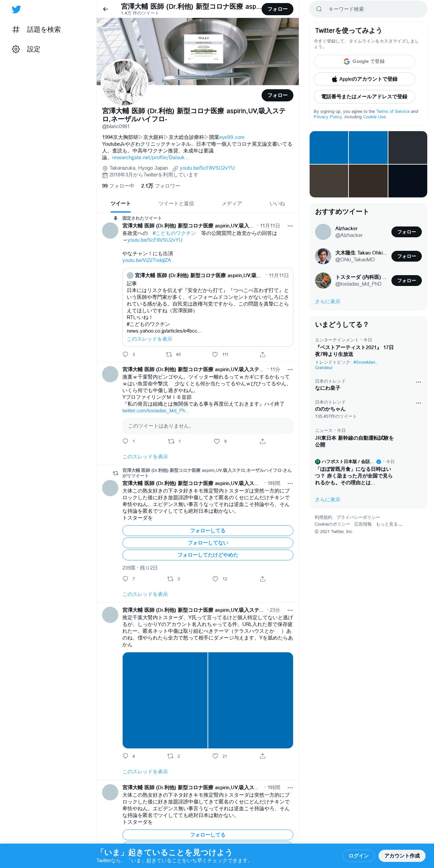Vote フォローしてる in the 239票 poll

pyautogui.click(x=208, y=531)
